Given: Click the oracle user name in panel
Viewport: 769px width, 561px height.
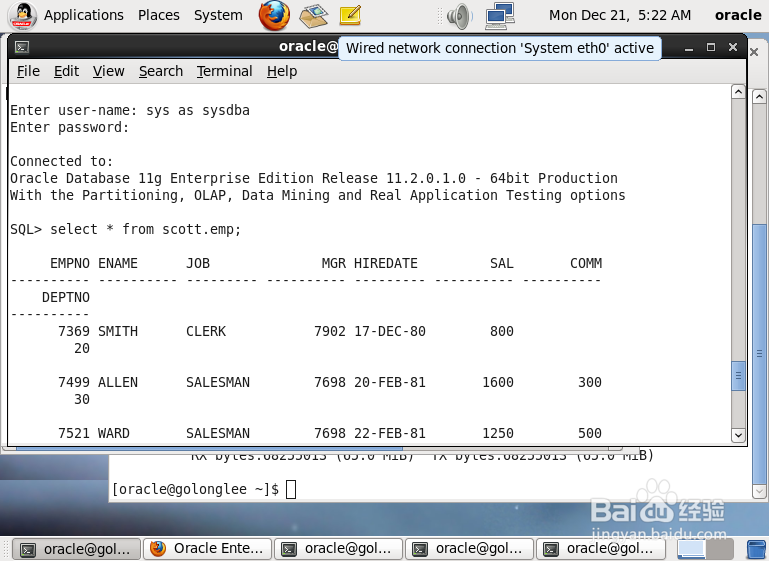Looking at the screenshot, I should (738, 15).
